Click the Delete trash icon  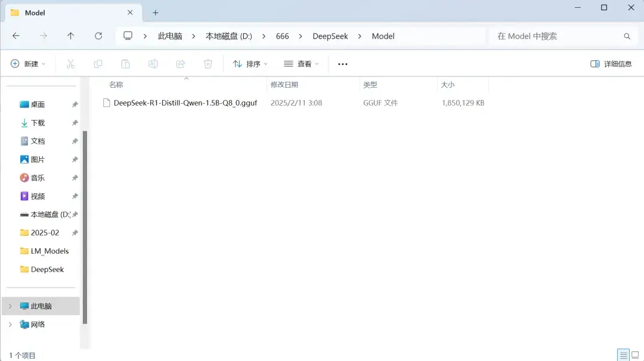point(208,64)
